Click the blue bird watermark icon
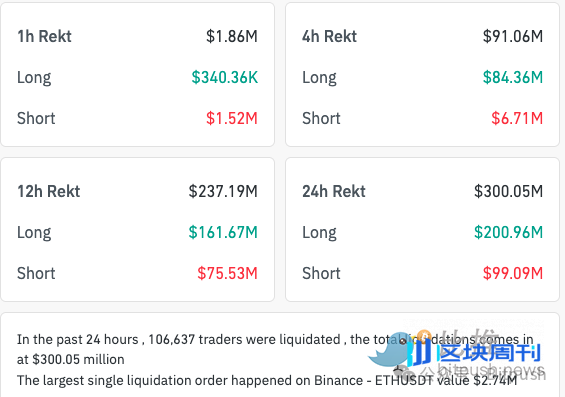 [389, 351]
